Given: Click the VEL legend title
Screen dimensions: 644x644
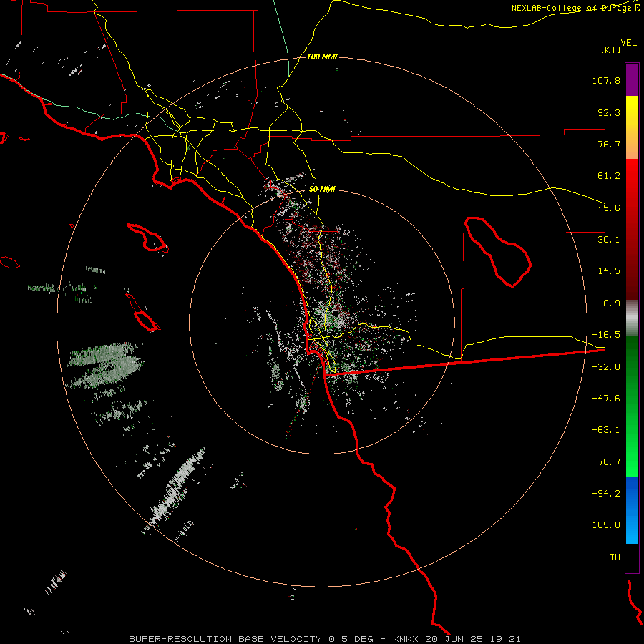Looking at the screenshot, I should click(x=628, y=42).
